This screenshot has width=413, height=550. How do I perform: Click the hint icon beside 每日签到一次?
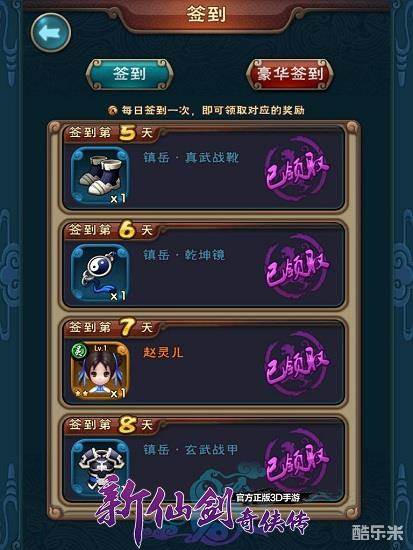pos(112,111)
